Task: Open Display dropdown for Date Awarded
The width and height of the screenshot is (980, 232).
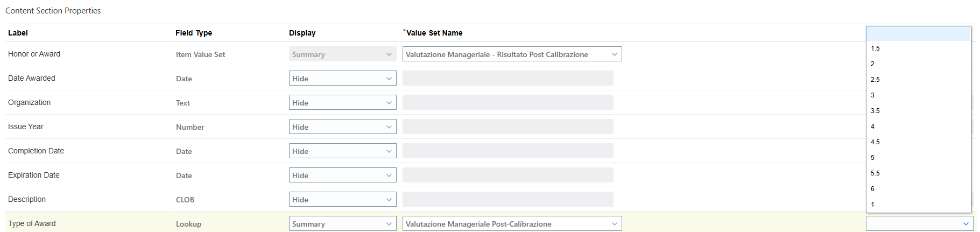Action: [342, 78]
